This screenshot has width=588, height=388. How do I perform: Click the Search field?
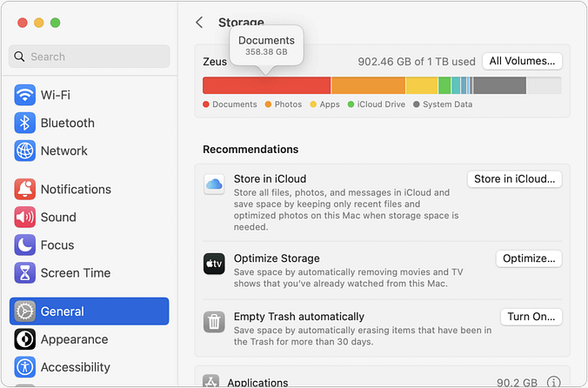click(x=90, y=57)
